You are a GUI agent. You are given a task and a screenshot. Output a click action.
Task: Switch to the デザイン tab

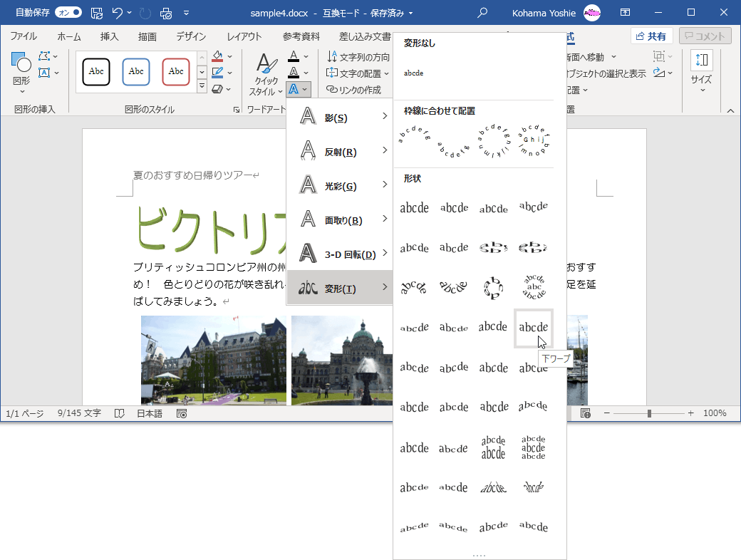[x=191, y=36]
